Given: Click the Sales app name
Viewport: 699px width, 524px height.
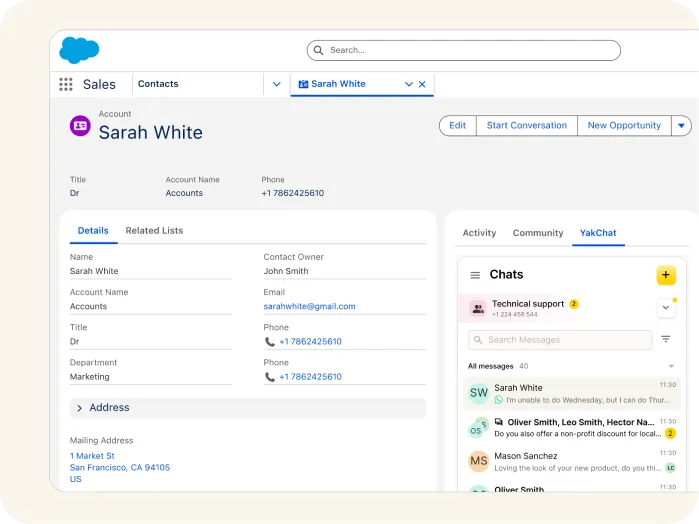Looking at the screenshot, I should click(99, 84).
